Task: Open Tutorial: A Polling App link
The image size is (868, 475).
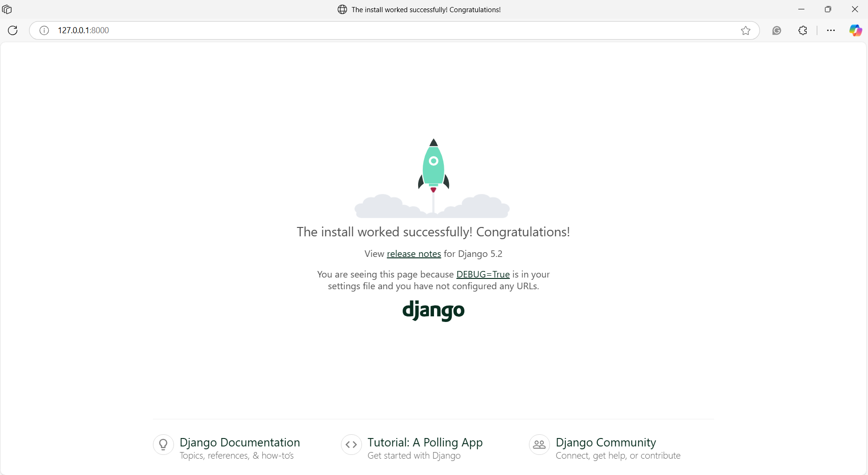Action: [425, 442]
